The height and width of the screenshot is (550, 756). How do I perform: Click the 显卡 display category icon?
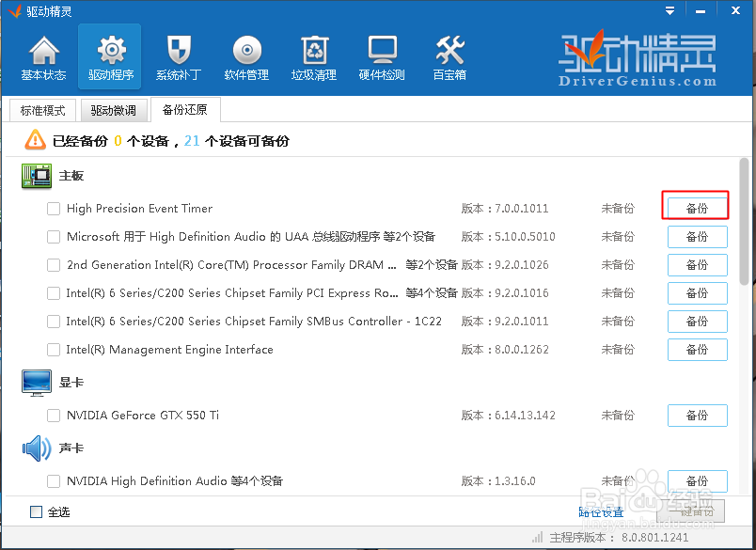pyautogui.click(x=37, y=383)
